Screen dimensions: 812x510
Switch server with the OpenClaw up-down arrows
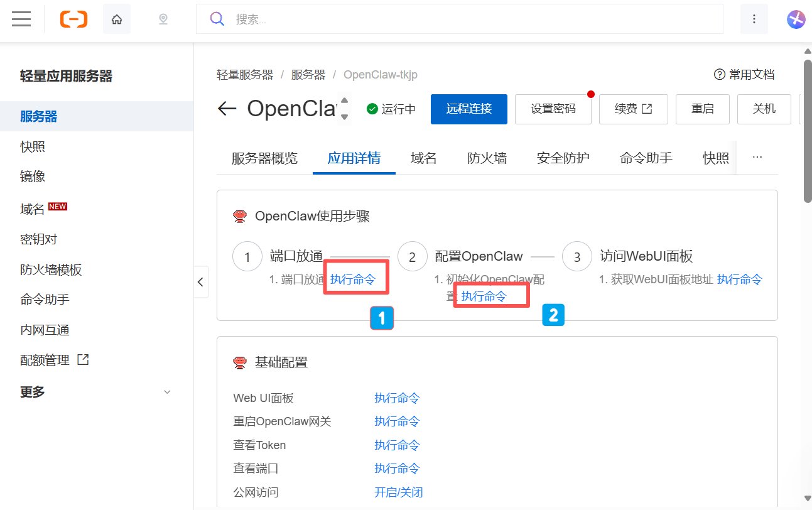click(x=344, y=109)
